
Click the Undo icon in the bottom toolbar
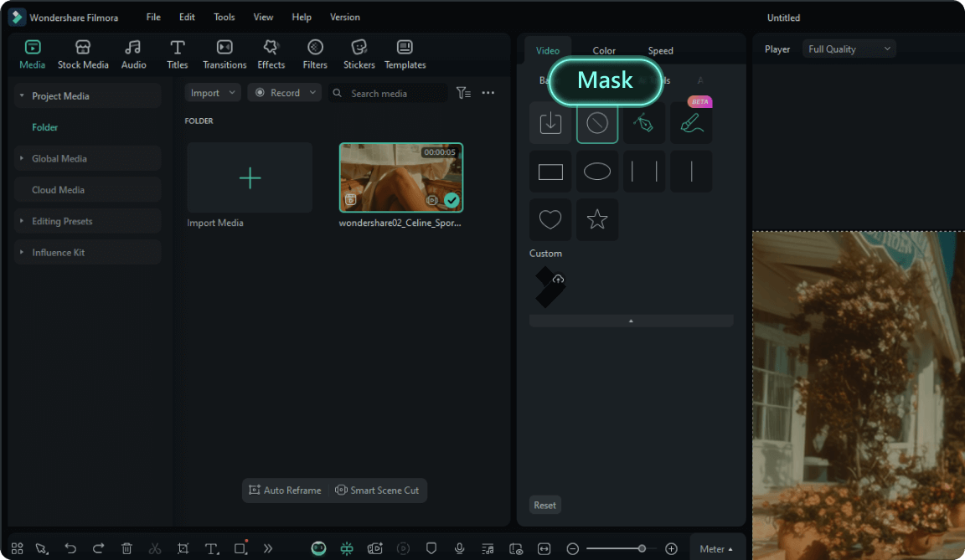pyautogui.click(x=70, y=548)
